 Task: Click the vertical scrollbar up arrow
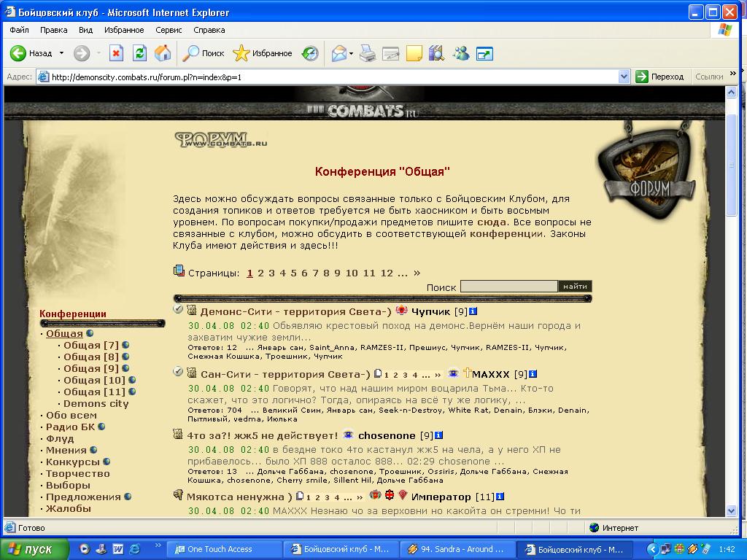coord(732,93)
